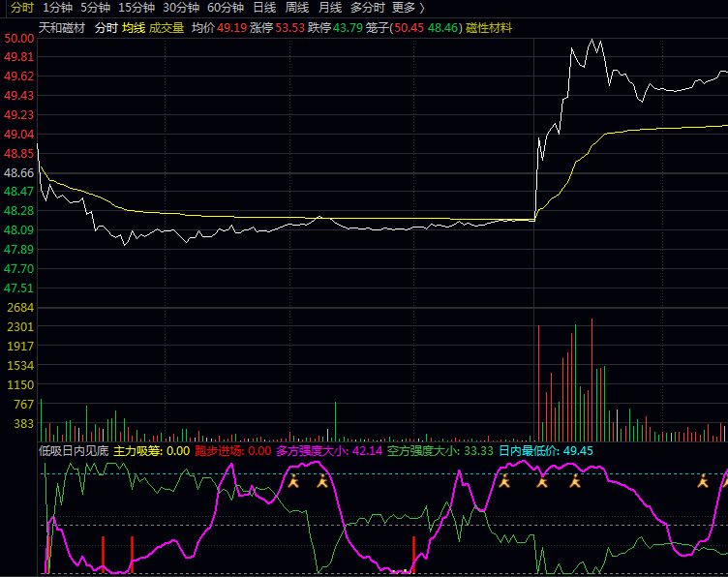Screen dimensions: 728x577
Task: Click the 低吸日内见底 indicator name
Action: click(x=74, y=451)
